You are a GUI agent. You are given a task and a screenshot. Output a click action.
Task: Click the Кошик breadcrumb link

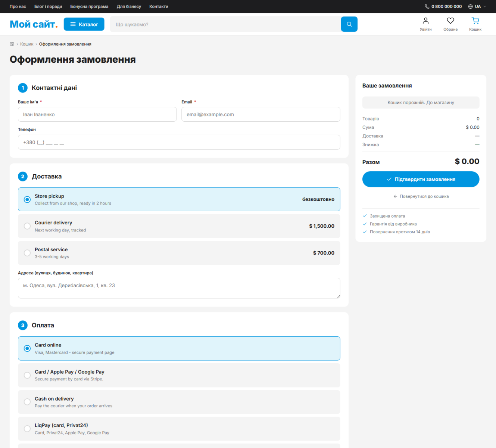27,44
